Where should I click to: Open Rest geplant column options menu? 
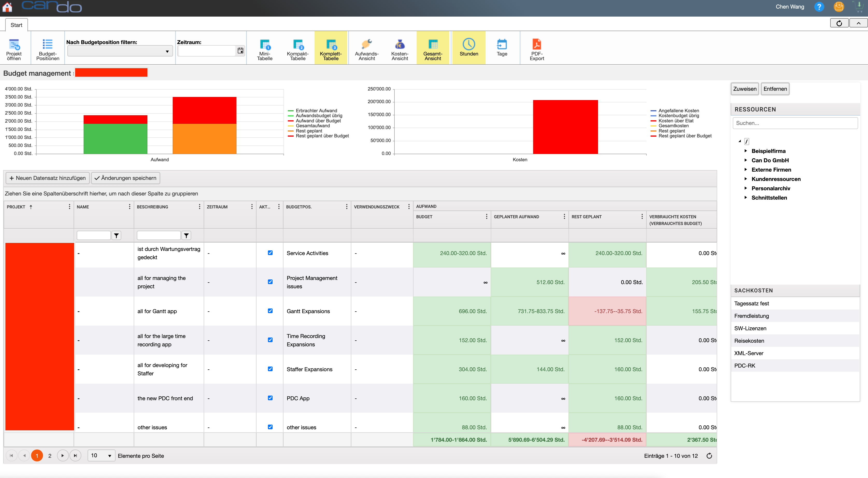(642, 216)
